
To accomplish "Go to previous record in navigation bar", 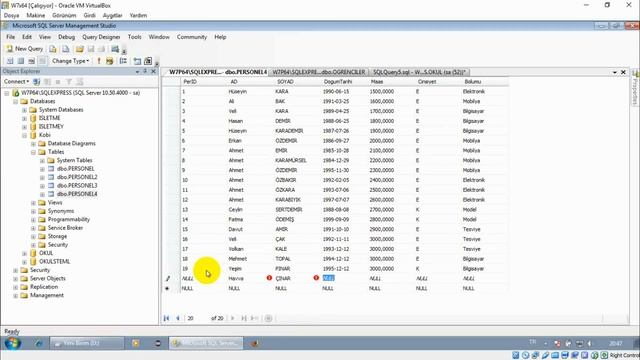I will (x=178, y=318).
